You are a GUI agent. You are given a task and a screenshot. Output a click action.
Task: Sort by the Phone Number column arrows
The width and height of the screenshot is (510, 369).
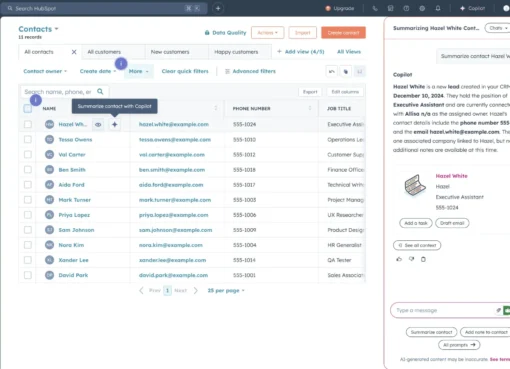click(310, 108)
